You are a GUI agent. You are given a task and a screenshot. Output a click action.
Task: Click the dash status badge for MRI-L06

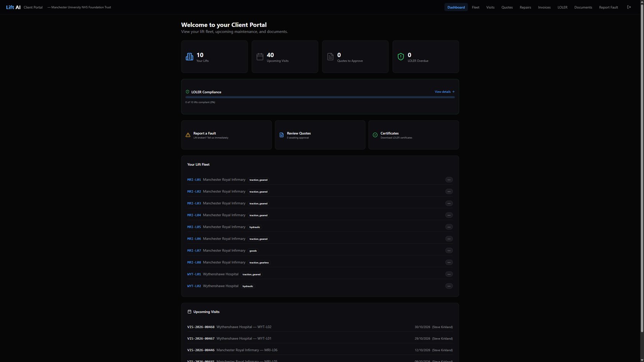(449, 239)
